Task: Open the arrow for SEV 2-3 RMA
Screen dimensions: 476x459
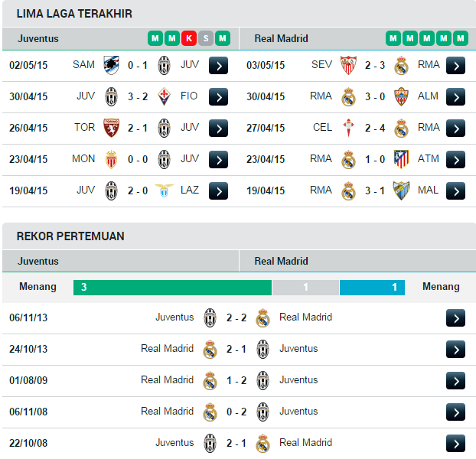Action: point(455,66)
